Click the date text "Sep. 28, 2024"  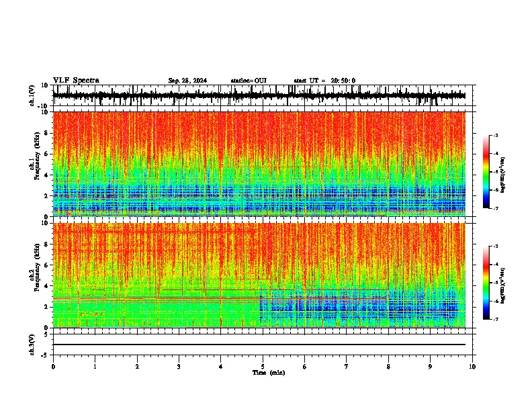tap(187, 81)
